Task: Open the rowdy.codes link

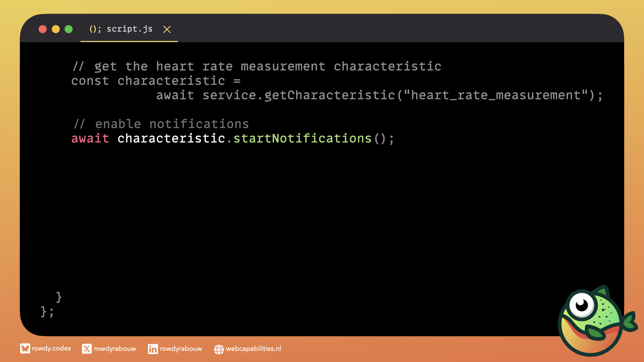Action: (51, 349)
